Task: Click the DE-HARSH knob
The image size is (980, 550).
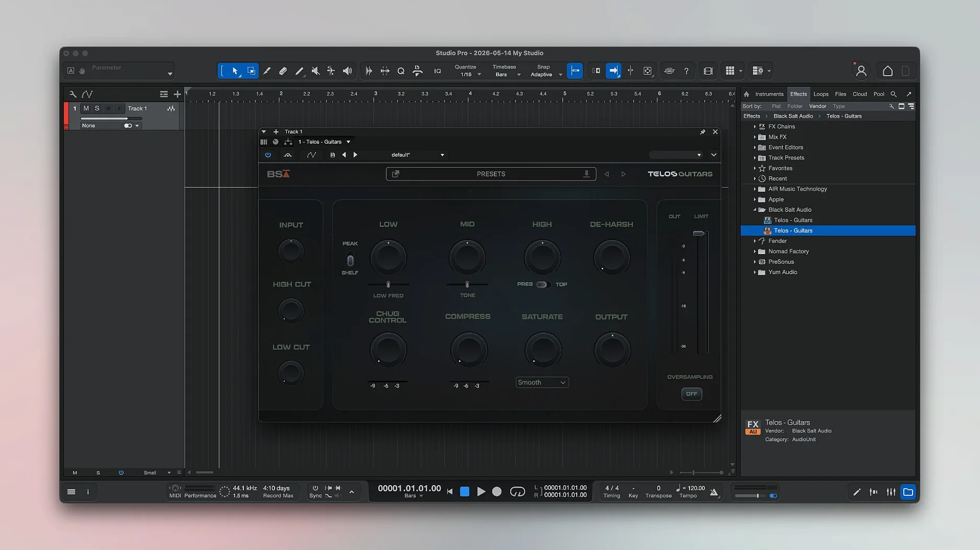Action: pos(611,257)
